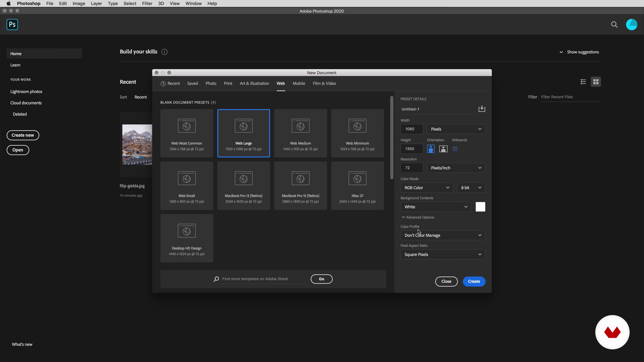
Task: Collapse the Advanced Options section
Action: tap(418, 217)
